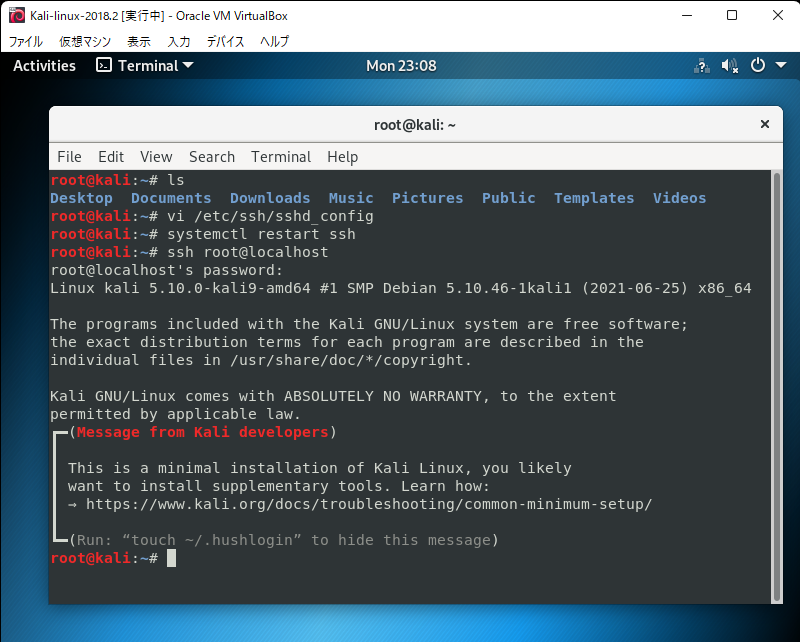
Task: Close the root@kali terminal window
Action: point(764,124)
